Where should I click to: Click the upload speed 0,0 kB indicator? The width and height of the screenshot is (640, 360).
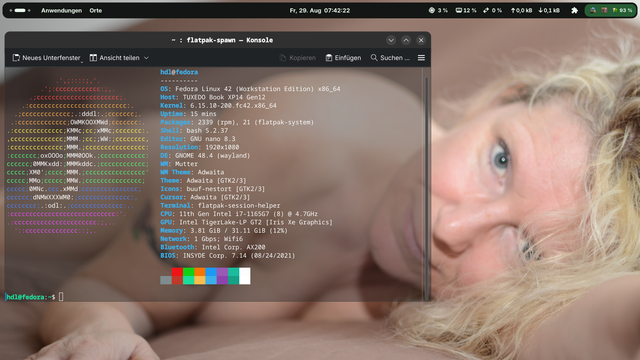pos(521,11)
